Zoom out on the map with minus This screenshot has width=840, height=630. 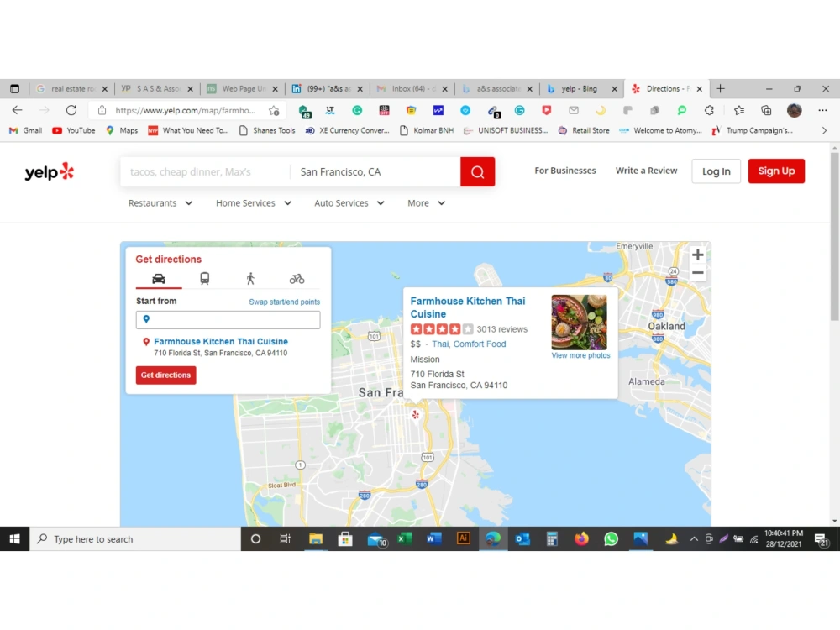point(697,273)
